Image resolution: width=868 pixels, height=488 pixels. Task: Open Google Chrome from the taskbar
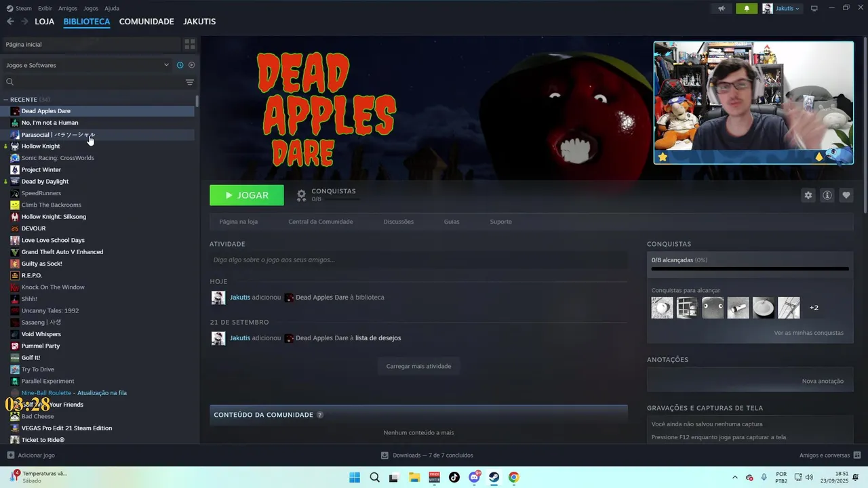click(x=514, y=477)
